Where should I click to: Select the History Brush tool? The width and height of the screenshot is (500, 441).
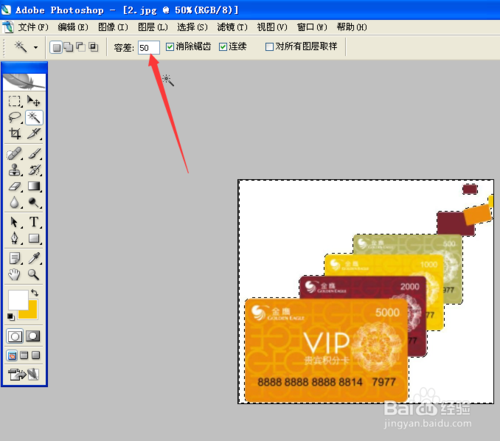coord(34,170)
